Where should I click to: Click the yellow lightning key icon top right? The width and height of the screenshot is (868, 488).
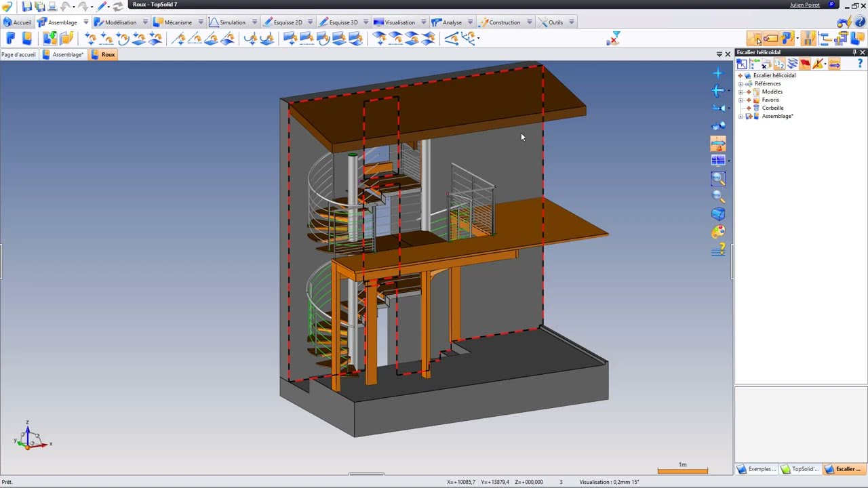click(843, 22)
